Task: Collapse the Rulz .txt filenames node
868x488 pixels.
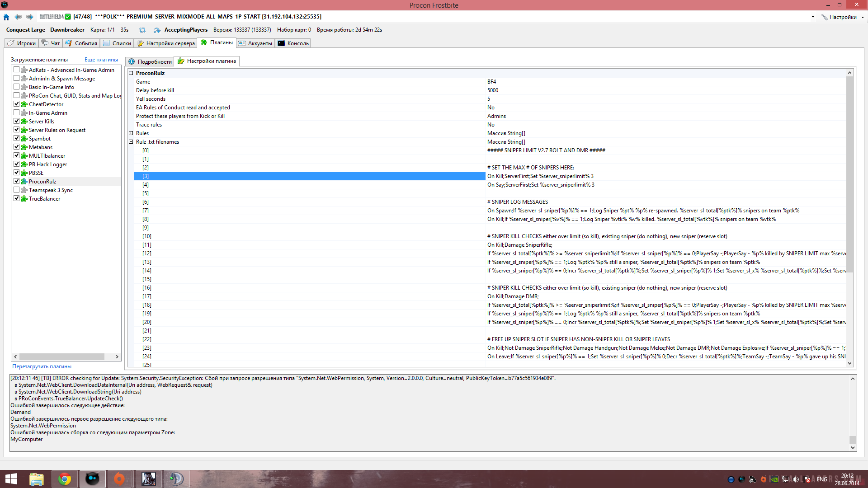Action: click(x=131, y=142)
